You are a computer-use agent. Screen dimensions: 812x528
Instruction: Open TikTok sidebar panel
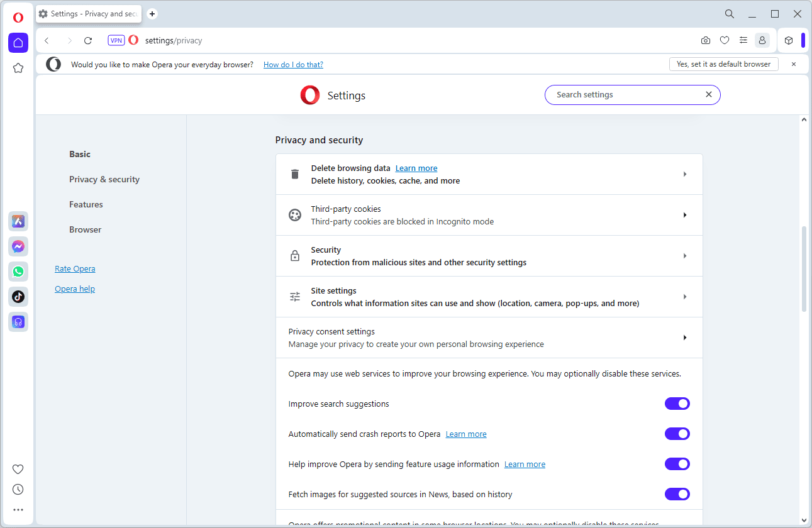(18, 297)
